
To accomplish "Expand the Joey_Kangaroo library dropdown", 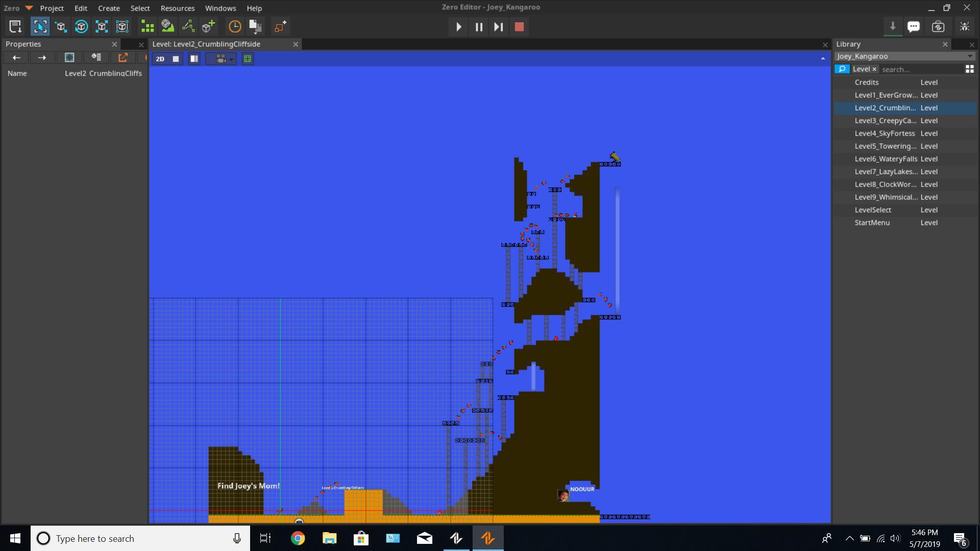I will coord(970,56).
